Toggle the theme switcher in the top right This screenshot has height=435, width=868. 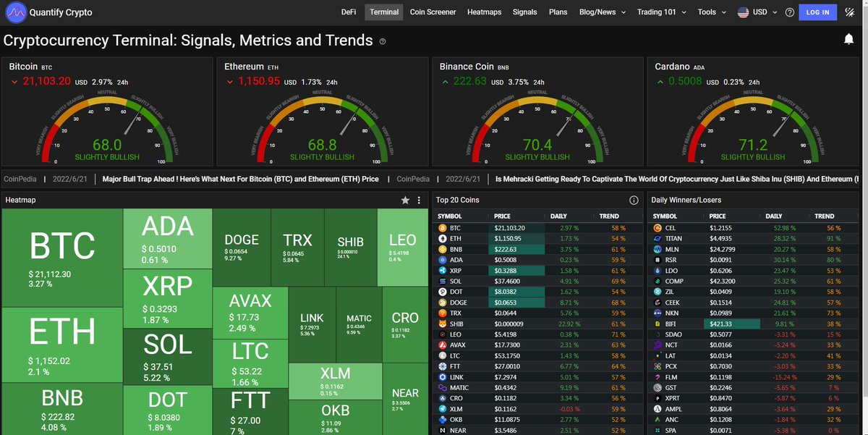850,12
